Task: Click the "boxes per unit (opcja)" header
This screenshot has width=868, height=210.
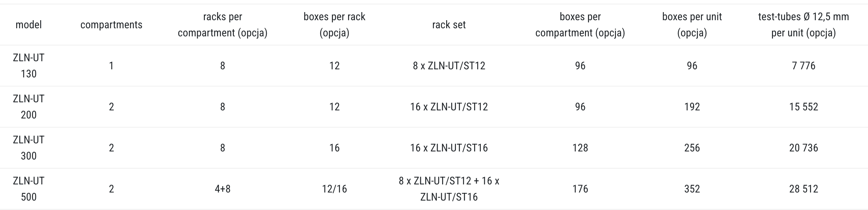Action: coord(692,25)
